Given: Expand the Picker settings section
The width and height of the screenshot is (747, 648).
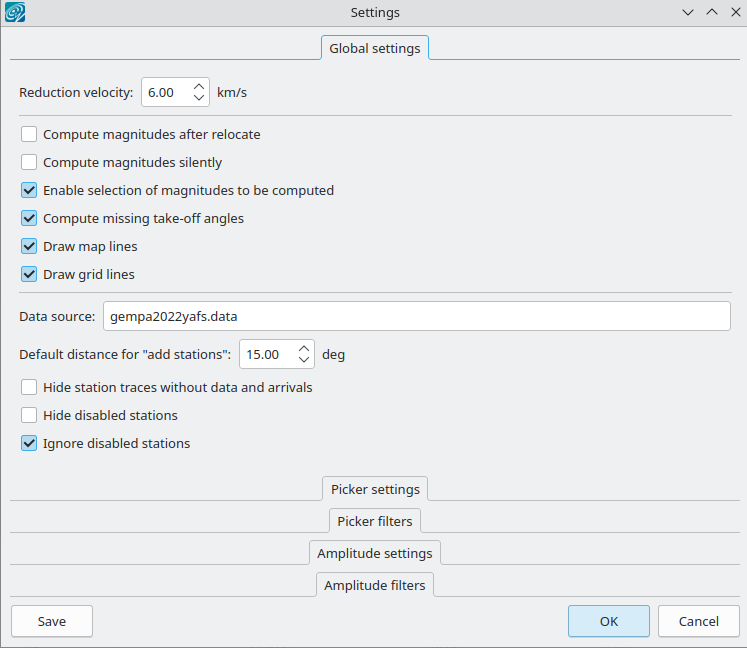Looking at the screenshot, I should tap(374, 490).
